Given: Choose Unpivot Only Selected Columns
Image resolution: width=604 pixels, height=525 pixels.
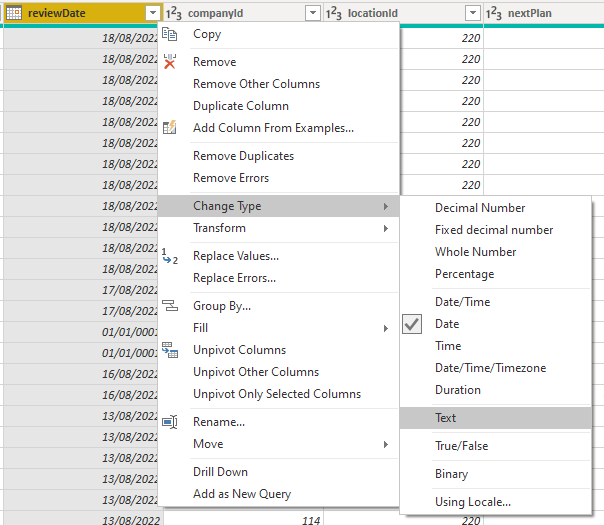Looking at the screenshot, I should pos(278,394).
